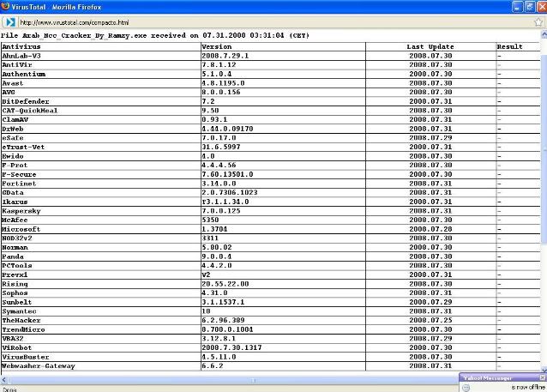547x392 pixels.
Task: Select the Avast row name
Action: pyautogui.click(x=13, y=83)
